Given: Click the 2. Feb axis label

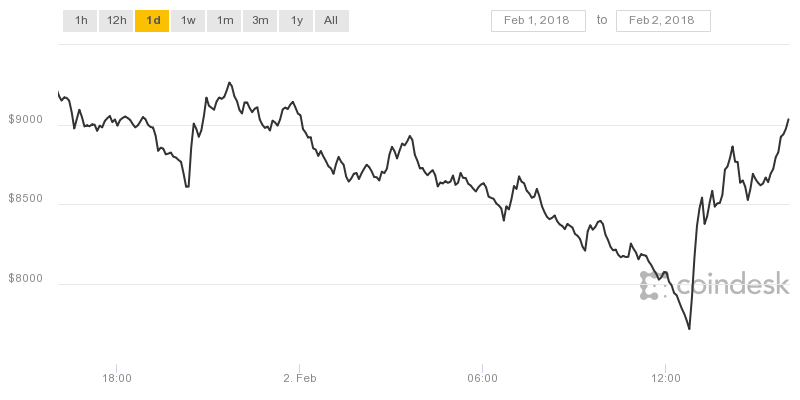Looking at the screenshot, I should (x=299, y=379).
